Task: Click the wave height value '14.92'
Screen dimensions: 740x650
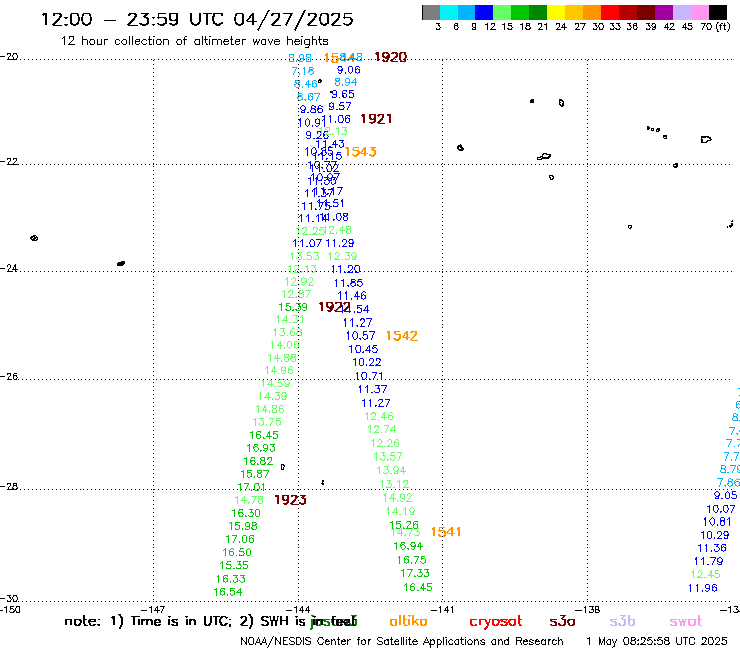Action: pyautogui.click(x=397, y=498)
